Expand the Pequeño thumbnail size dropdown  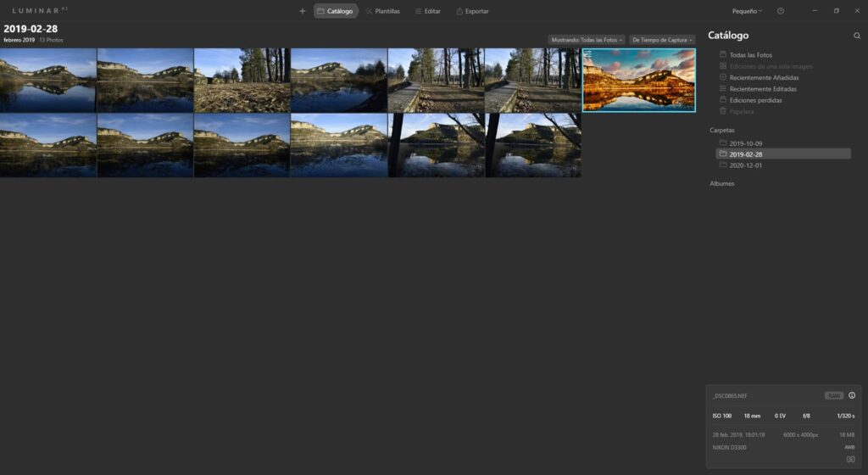747,11
